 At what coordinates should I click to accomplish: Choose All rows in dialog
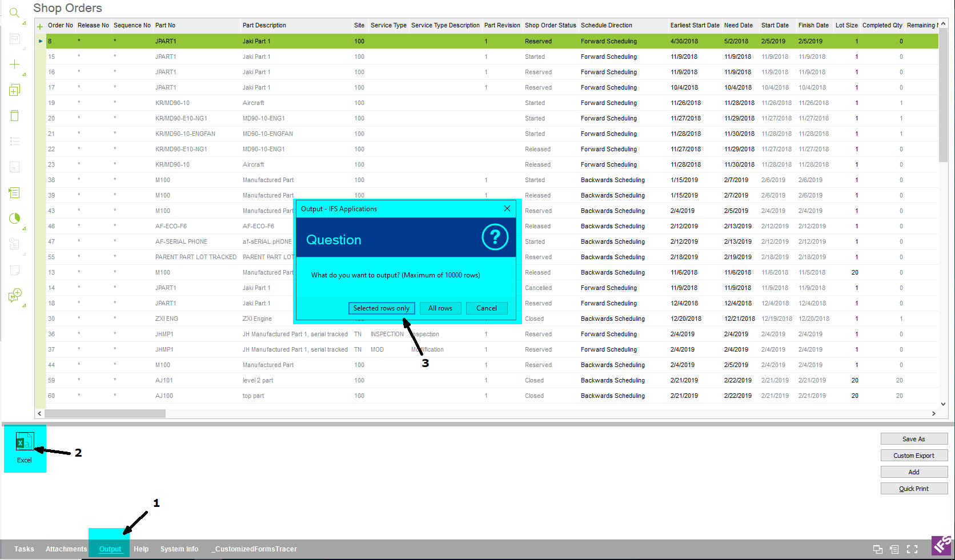coord(440,308)
